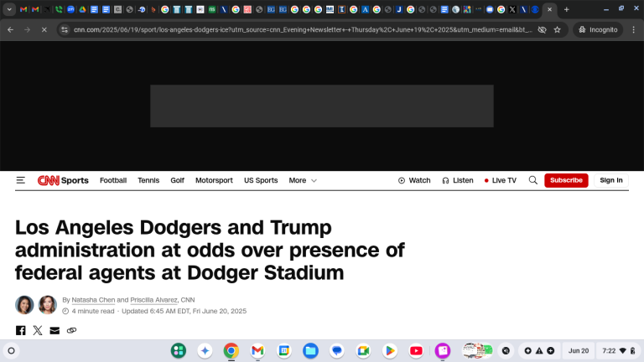
Task: Launch Gemini from the shelf
Action: point(205,351)
